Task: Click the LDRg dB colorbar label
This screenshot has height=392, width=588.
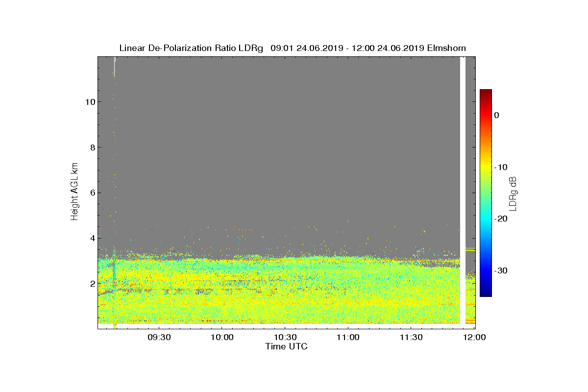Action: [513, 193]
